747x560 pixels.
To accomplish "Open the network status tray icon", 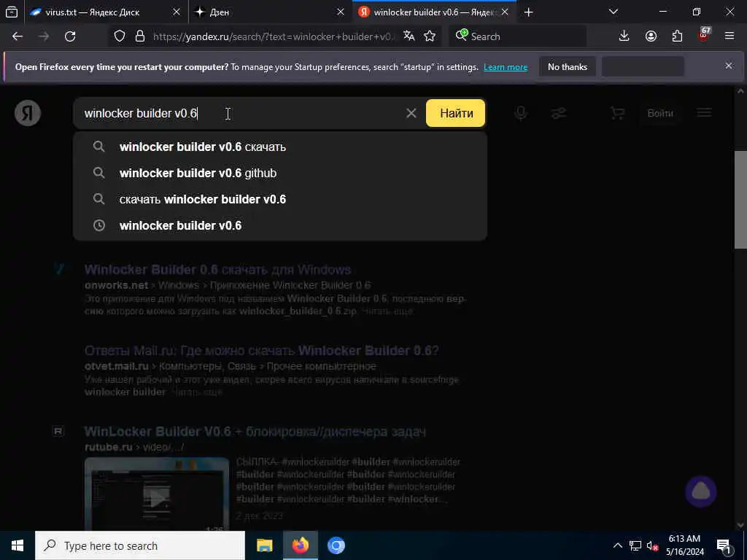I will pyautogui.click(x=635, y=545).
